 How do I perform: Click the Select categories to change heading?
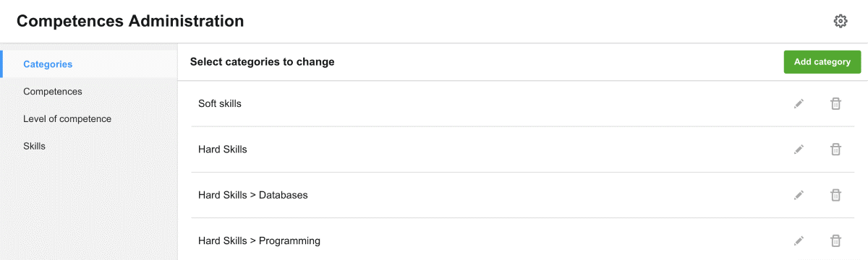pyautogui.click(x=263, y=62)
